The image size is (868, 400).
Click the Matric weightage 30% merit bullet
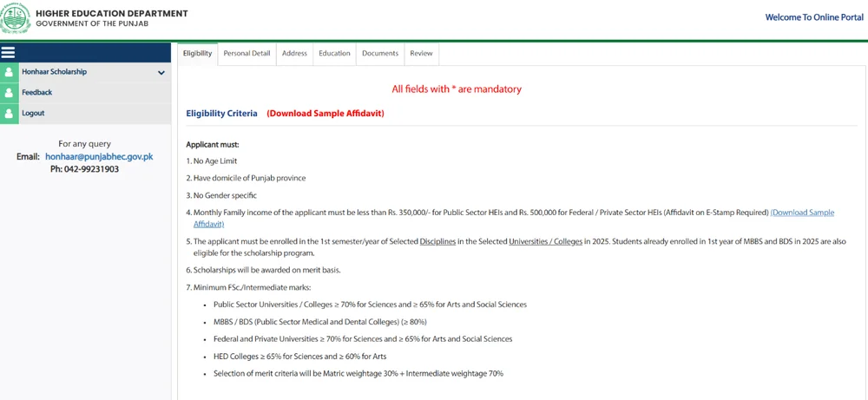(x=358, y=373)
